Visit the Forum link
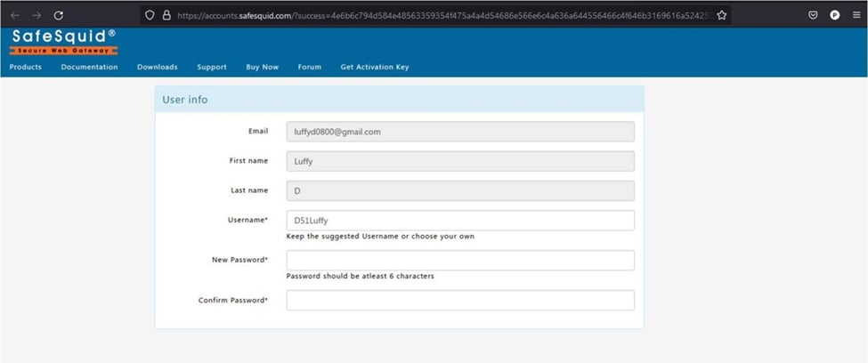 [310, 67]
